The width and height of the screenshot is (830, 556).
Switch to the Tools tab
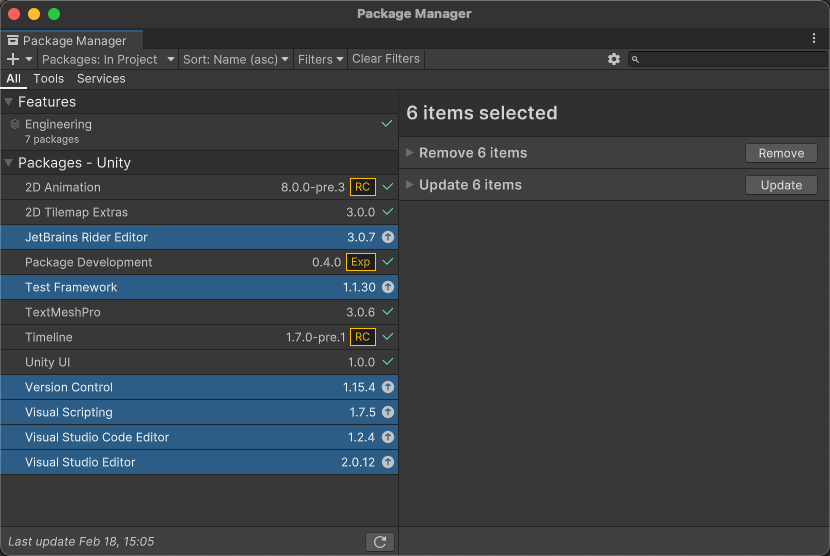[48, 79]
